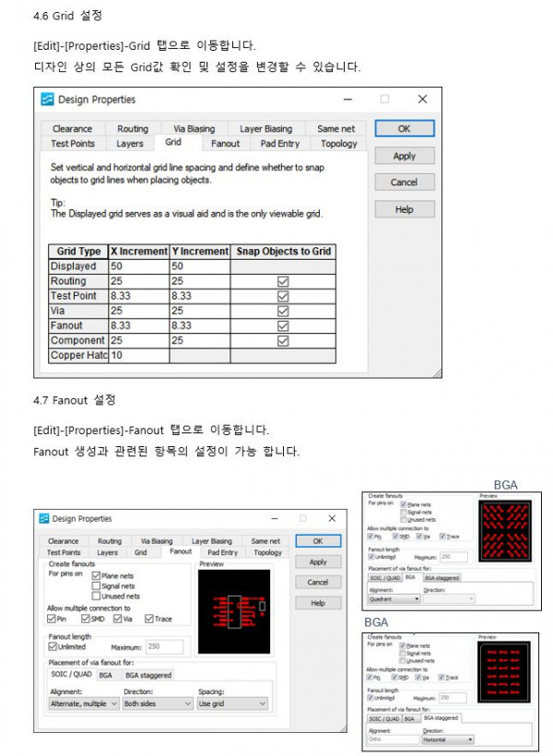The height and width of the screenshot is (756, 553).
Task: Toggle Plane nets checkbox in Fanout dialog
Action: coord(96,575)
